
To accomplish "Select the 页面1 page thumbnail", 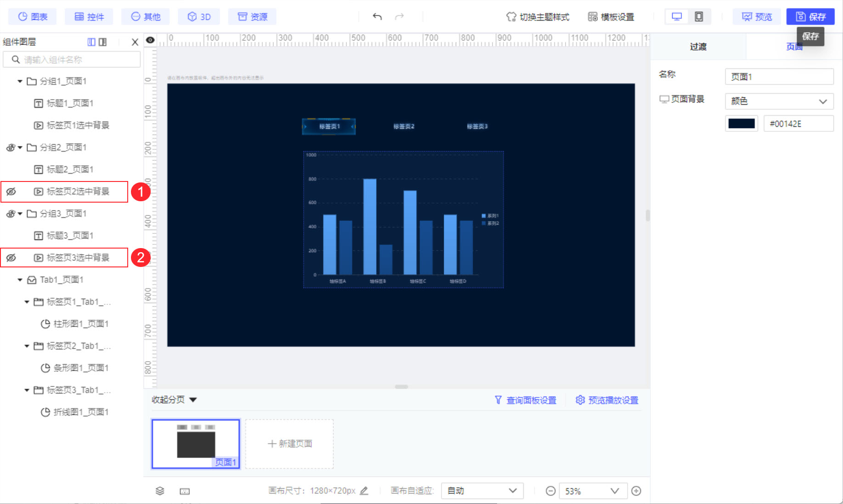I will pos(196,444).
